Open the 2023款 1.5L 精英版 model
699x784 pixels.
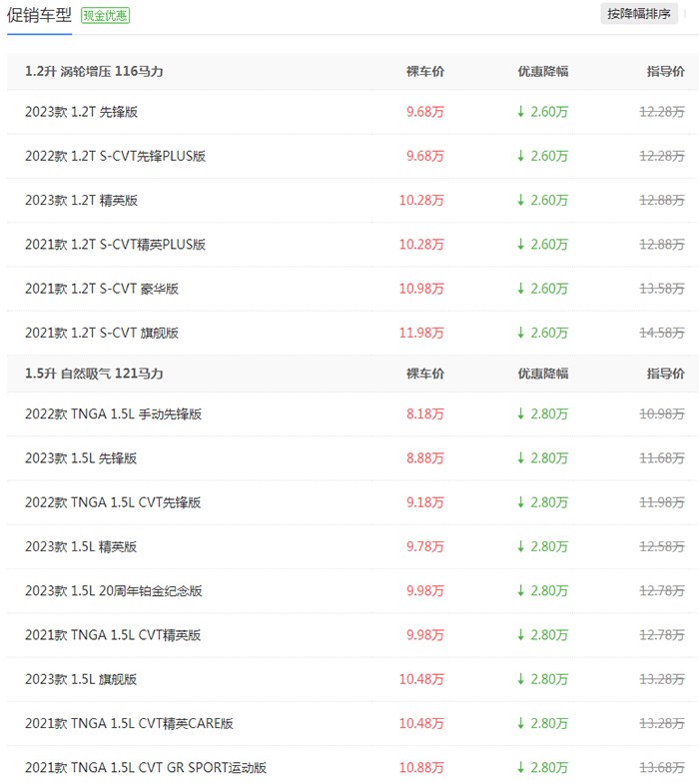click(x=81, y=546)
